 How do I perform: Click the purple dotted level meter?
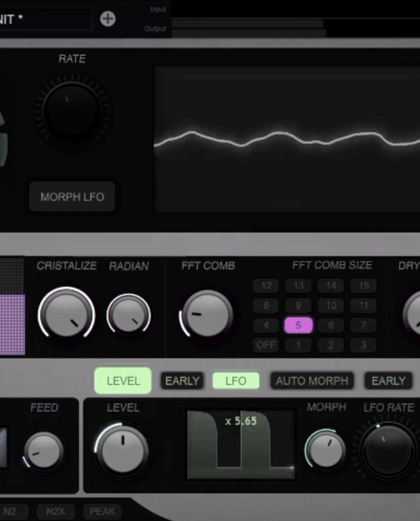(12, 325)
